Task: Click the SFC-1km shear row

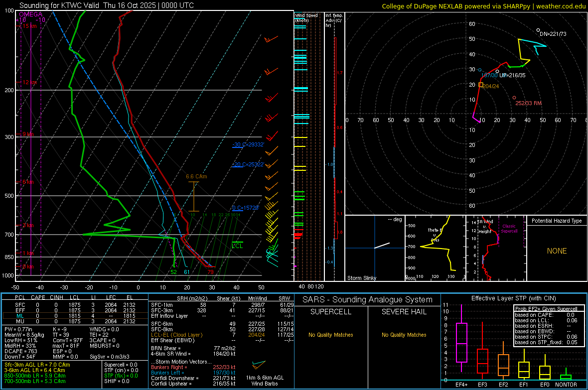Action: point(222,305)
